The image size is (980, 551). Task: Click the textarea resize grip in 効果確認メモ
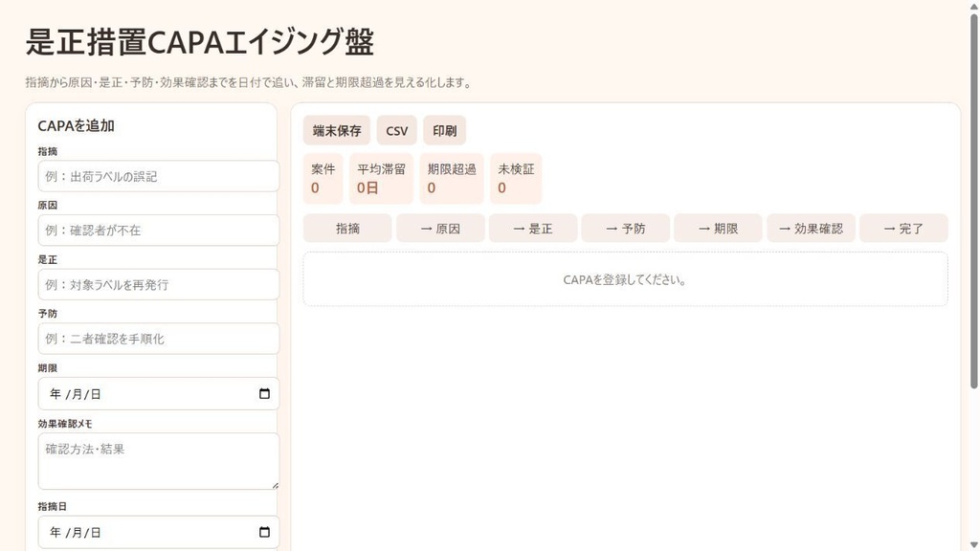(275, 485)
